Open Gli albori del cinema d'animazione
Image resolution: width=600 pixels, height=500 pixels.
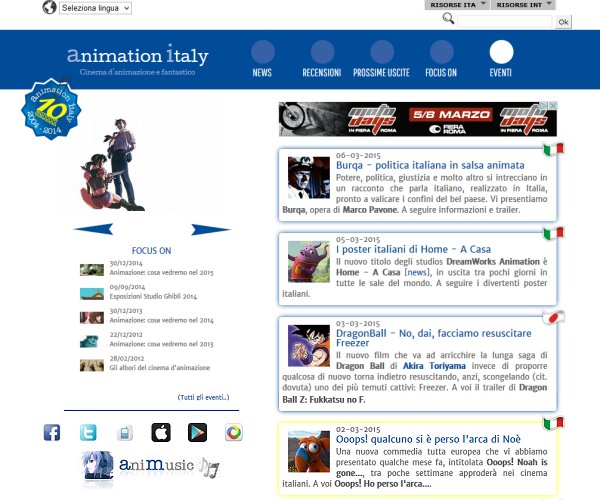pyautogui.click(x=160, y=368)
